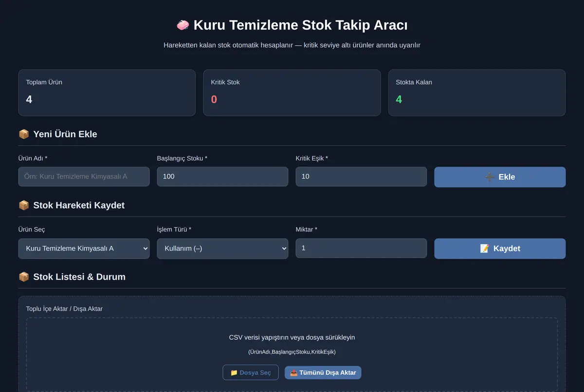Screen dimensions: 584x392
Task: Click the Kaydet save-movement button
Action: [500, 249]
